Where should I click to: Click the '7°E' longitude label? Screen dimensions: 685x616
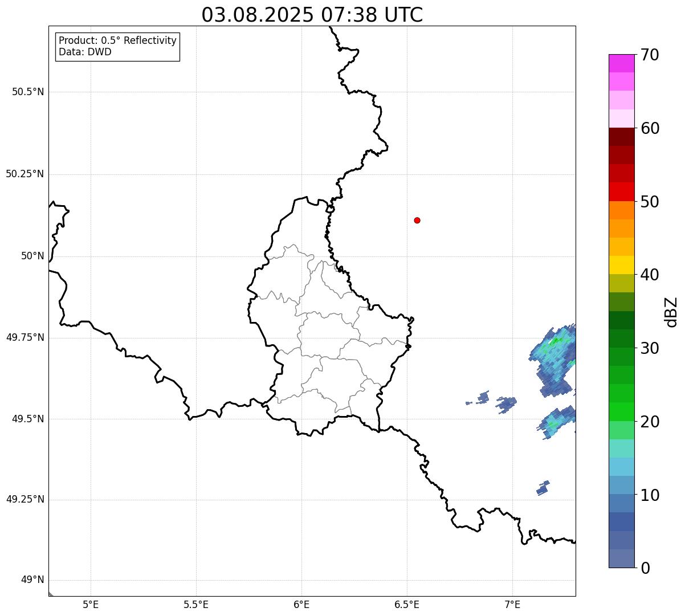(512, 604)
